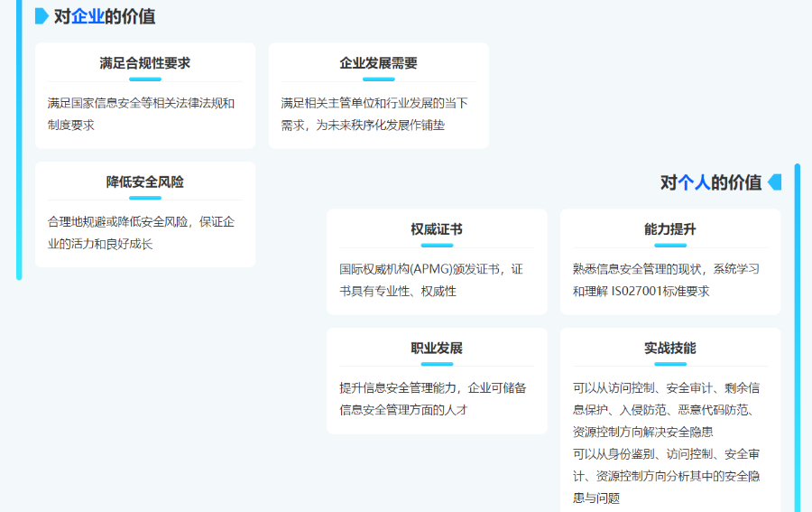The image size is (812, 512).
Task: Click the blue underline under 满足合规性要求
Action: click(145, 79)
